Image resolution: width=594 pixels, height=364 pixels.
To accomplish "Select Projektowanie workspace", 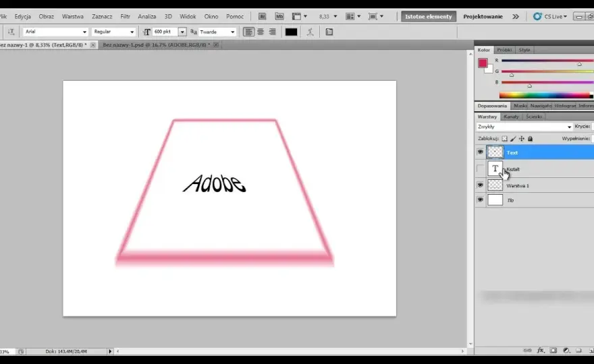I will tap(483, 17).
